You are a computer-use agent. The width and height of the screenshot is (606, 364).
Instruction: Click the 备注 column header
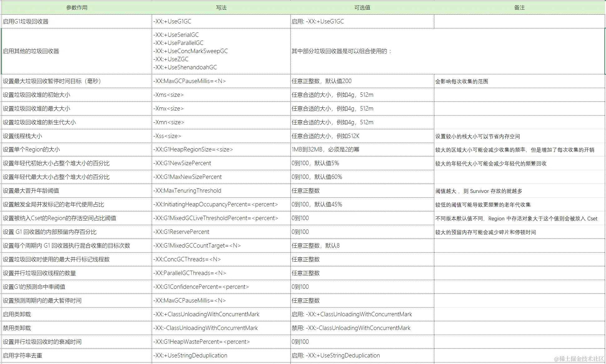519,7
